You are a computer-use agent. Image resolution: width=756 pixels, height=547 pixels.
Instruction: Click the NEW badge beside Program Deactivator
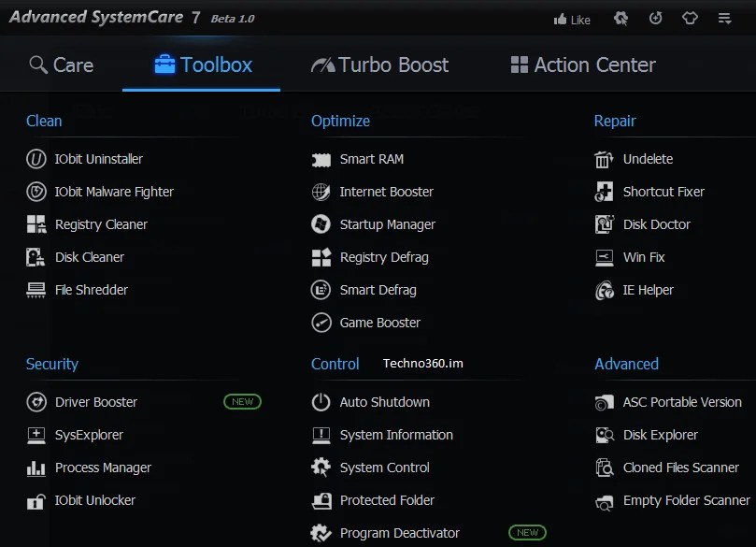527,533
